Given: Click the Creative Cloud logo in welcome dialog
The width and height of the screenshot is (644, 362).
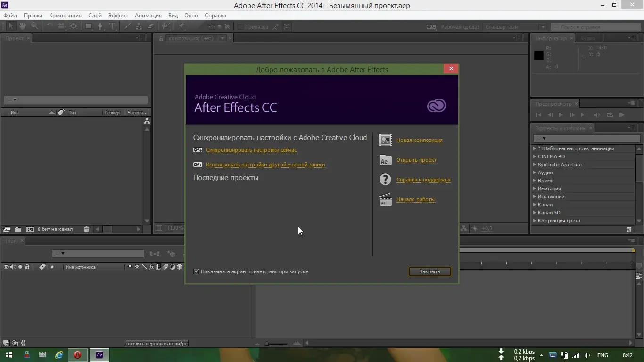Looking at the screenshot, I should click(x=437, y=105).
